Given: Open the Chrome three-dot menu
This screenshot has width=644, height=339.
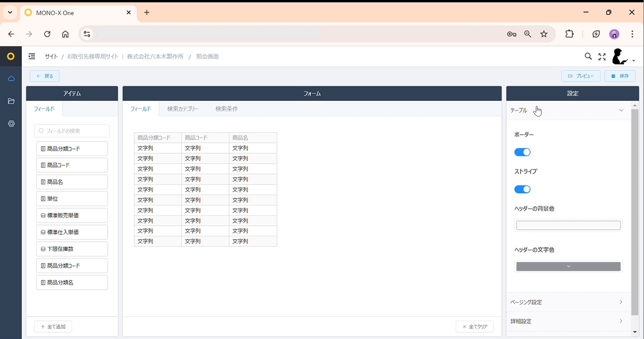Looking at the screenshot, I should (632, 34).
